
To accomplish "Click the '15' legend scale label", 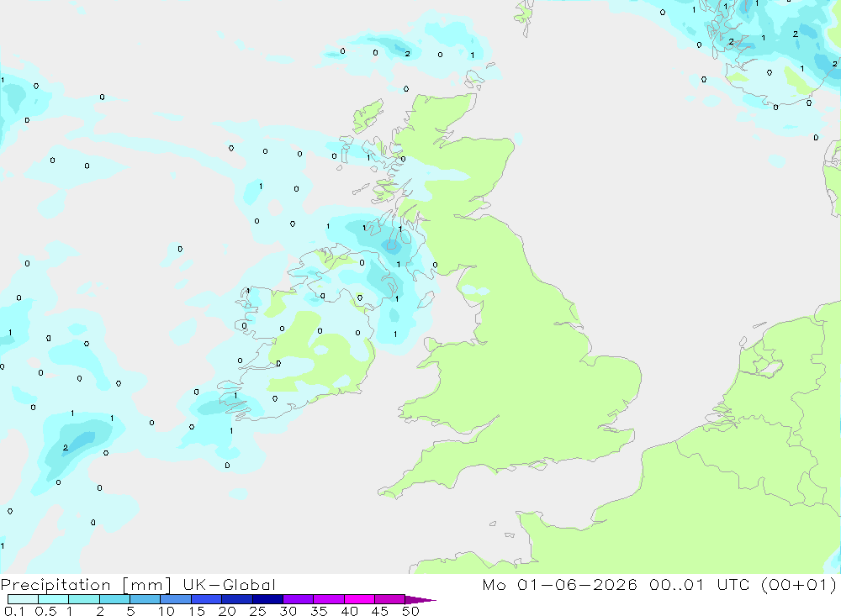I will pyautogui.click(x=197, y=611).
